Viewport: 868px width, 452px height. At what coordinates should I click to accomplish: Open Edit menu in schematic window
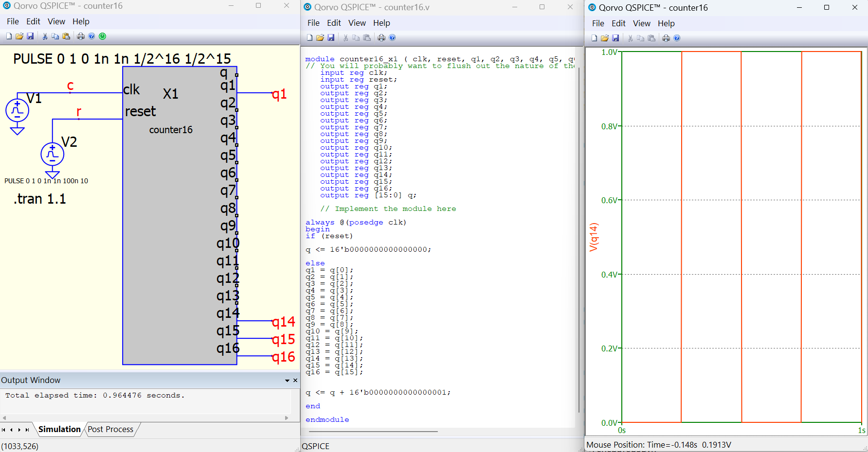(33, 21)
